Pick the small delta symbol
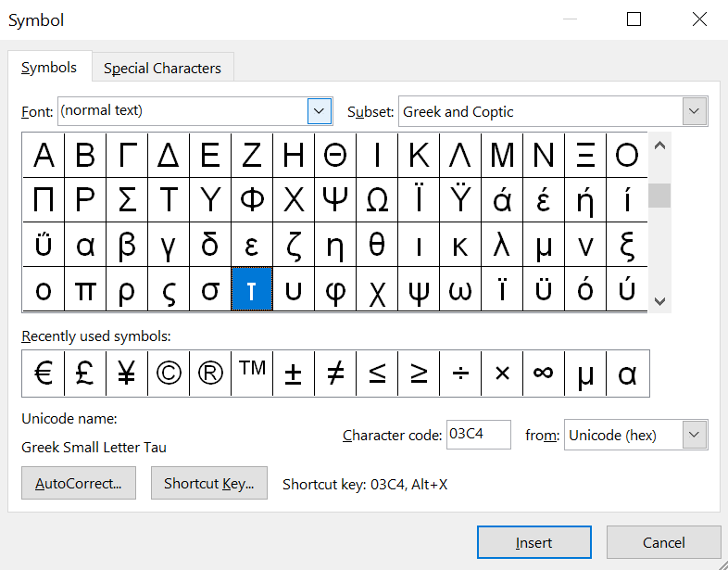This screenshot has height=570, width=728. [x=210, y=245]
